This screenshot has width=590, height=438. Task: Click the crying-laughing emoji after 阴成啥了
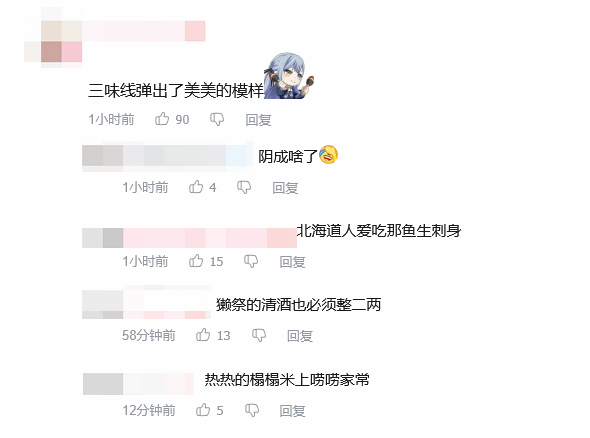(328, 155)
